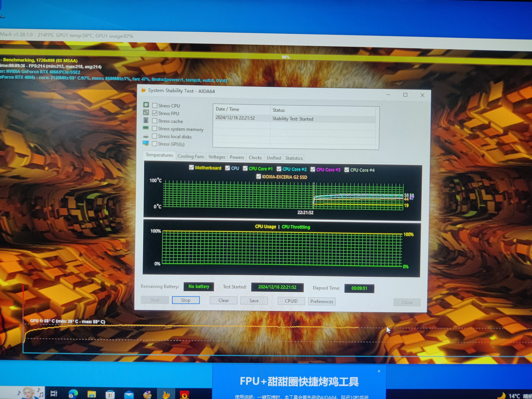Open the Powers tab
Image resolution: width=532 pixels, height=399 pixels.
237,157
